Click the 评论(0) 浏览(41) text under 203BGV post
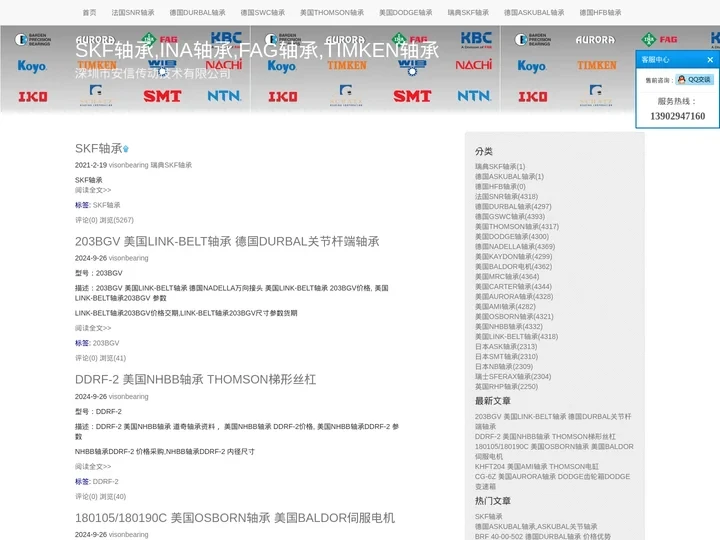Viewport: 720px width, 540px height. [x=101, y=358]
